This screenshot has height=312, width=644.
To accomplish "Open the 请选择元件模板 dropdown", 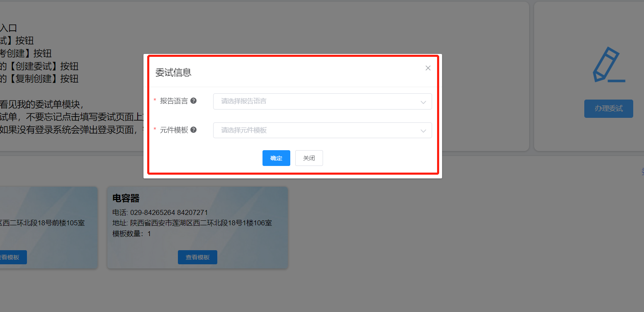I will point(315,130).
